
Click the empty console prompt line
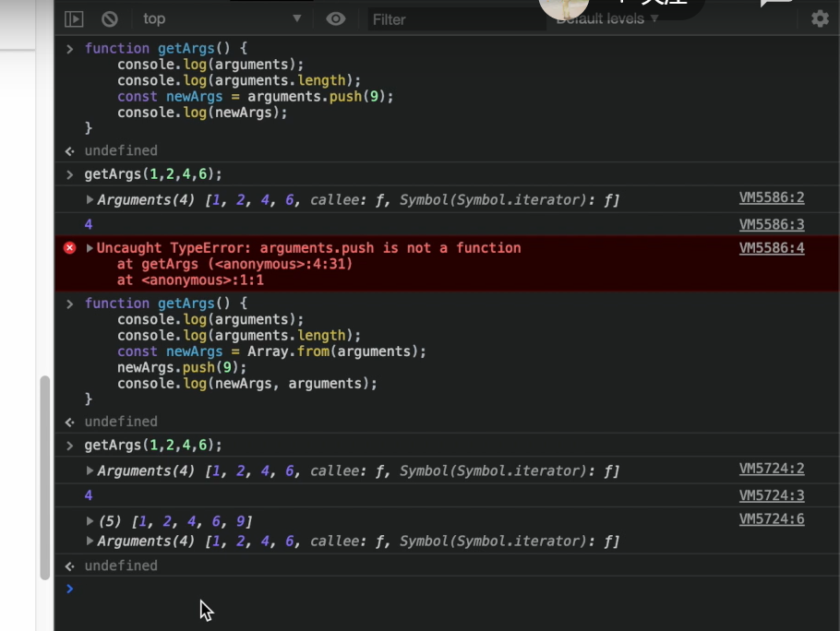447,589
